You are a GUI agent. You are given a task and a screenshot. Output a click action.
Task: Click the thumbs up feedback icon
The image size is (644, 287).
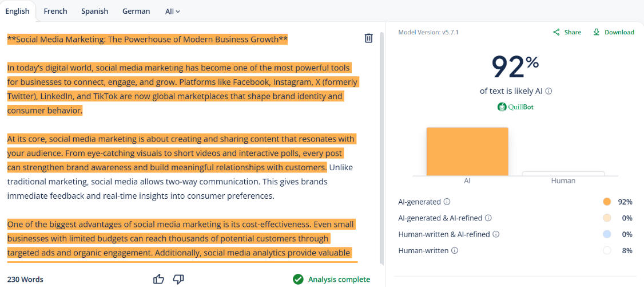point(158,279)
